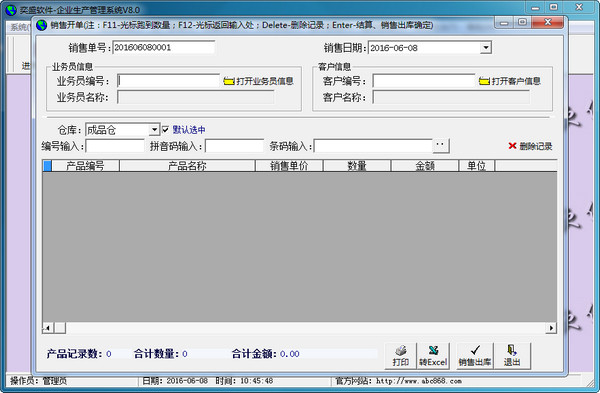This screenshot has height=393, width=600.
Task: Focus the 客户编号 input field
Action: click(424, 81)
